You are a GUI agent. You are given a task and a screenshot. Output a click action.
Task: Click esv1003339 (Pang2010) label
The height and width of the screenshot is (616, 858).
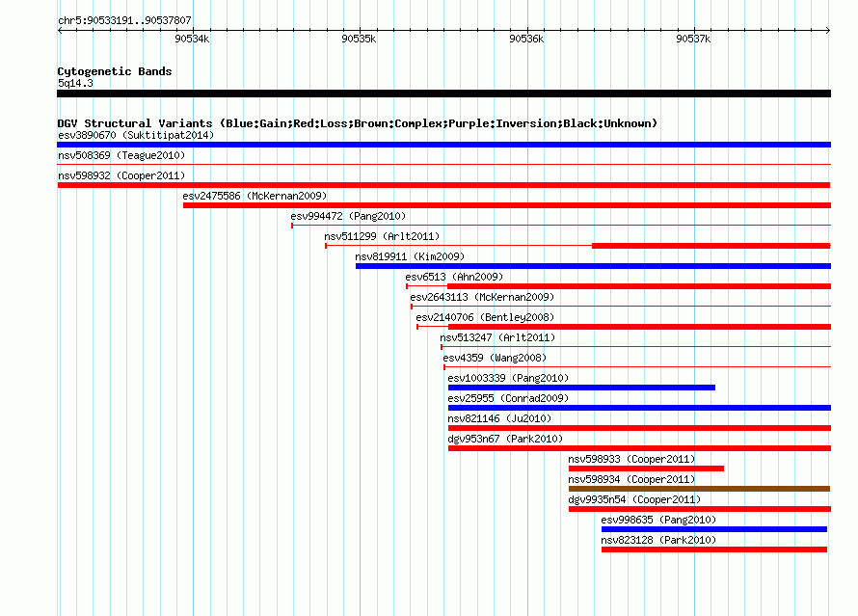[x=508, y=378]
